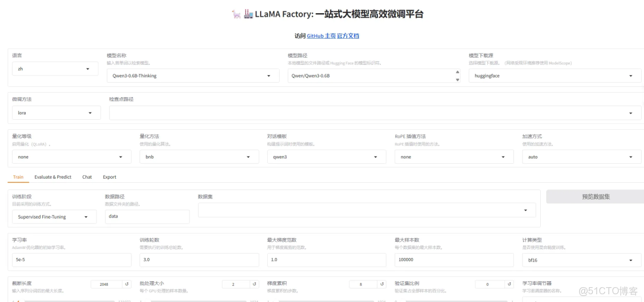Open the 量化等级 dropdown

tap(72, 157)
